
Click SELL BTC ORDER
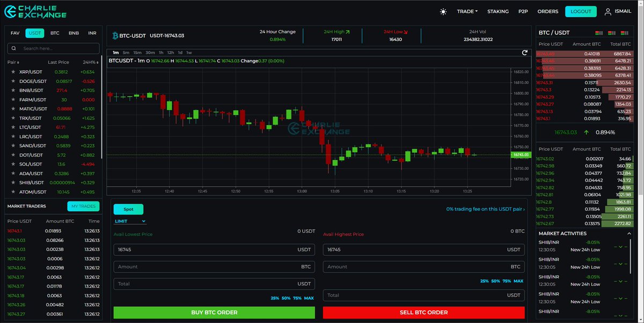pyautogui.click(x=424, y=312)
